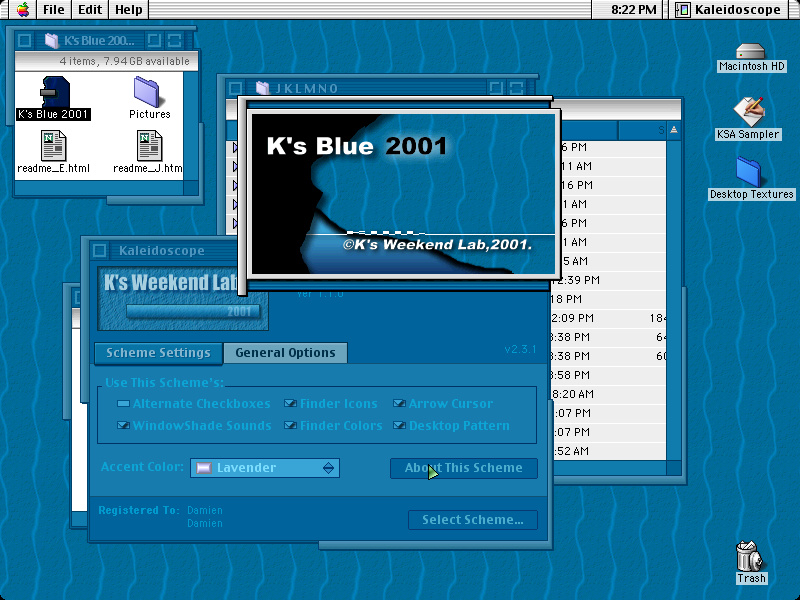This screenshot has width=800, height=600.
Task: Click the horizontal scrollbar of JKLMNO window
Action: (x=610, y=467)
